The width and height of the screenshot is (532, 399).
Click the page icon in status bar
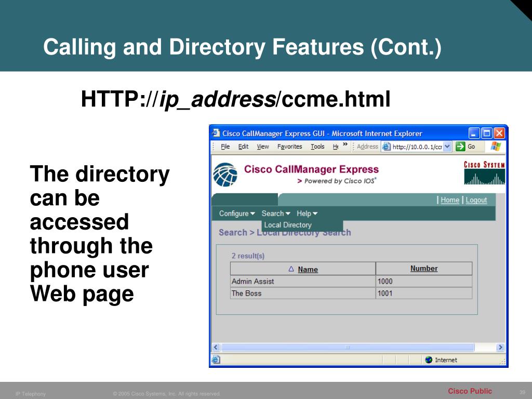pyautogui.click(x=216, y=360)
